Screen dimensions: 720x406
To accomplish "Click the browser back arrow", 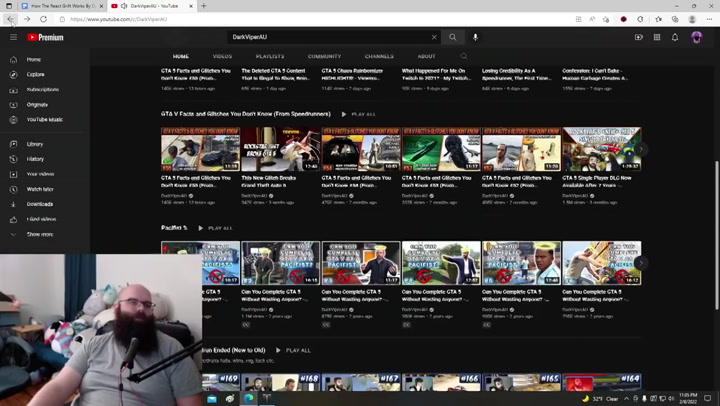I will click(x=10, y=19).
